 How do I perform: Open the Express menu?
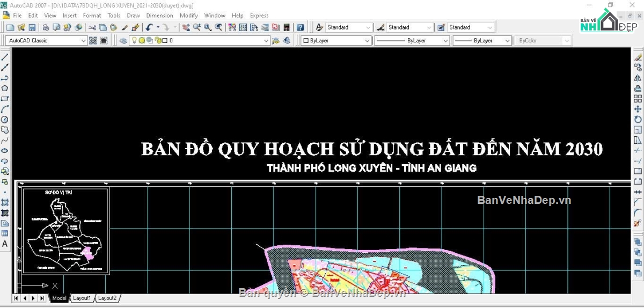click(x=259, y=16)
